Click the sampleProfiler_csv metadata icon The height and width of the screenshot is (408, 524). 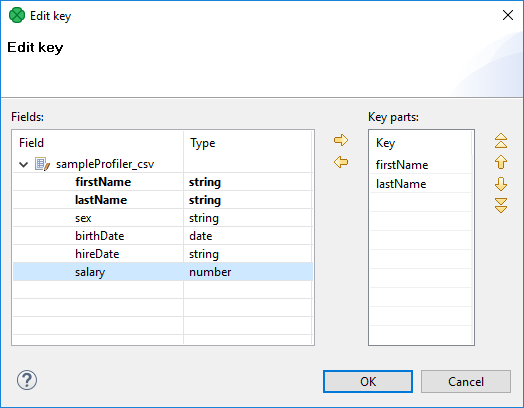pyautogui.click(x=42, y=164)
